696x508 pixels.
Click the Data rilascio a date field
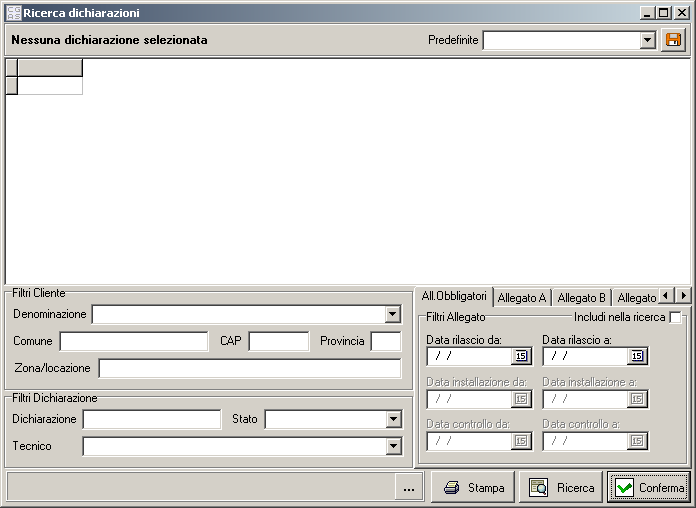pos(585,356)
